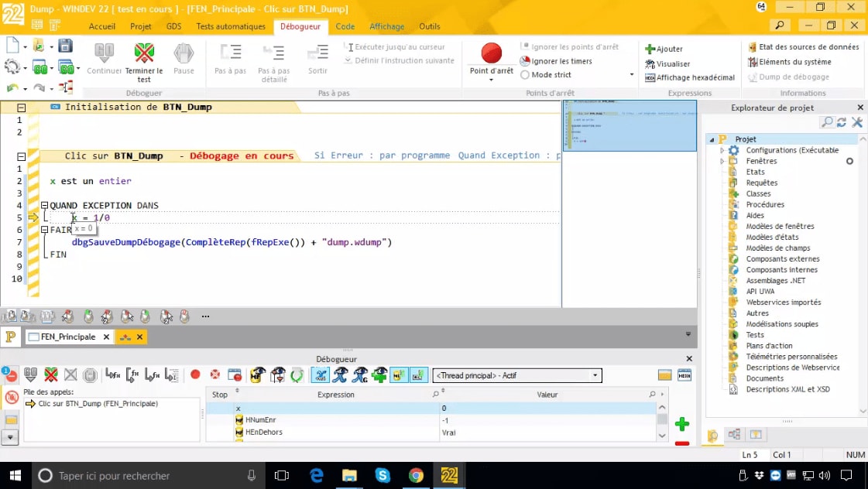
Task: Click the Valeur column header
Action: click(x=547, y=395)
